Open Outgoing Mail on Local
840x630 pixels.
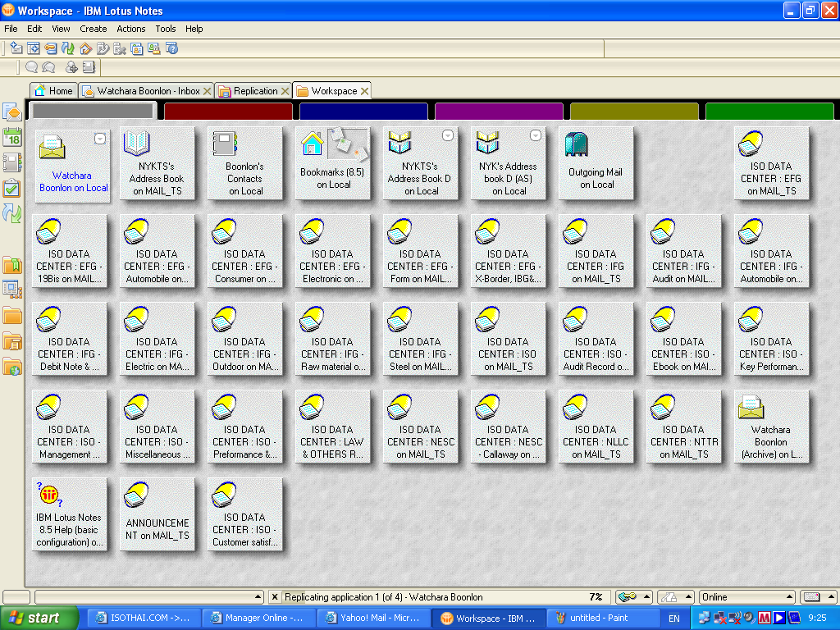(x=596, y=163)
